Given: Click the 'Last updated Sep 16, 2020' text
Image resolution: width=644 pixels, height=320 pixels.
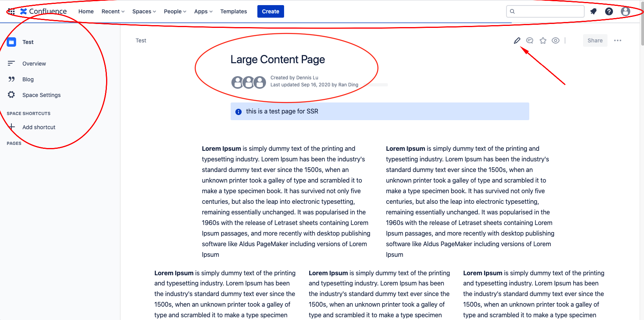Looking at the screenshot, I should (x=300, y=85).
